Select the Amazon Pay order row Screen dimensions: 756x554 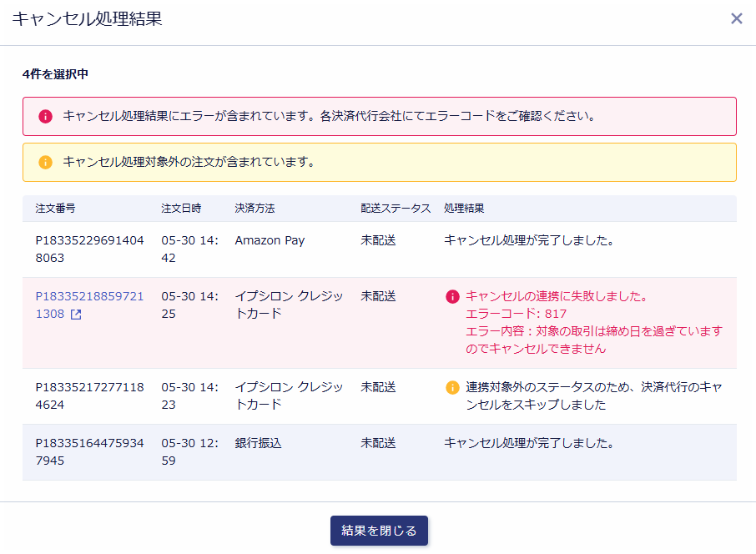[x=380, y=249]
